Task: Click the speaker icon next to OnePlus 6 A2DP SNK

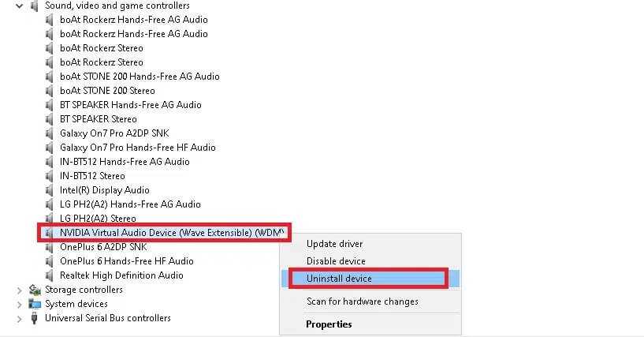Action: [x=50, y=247]
